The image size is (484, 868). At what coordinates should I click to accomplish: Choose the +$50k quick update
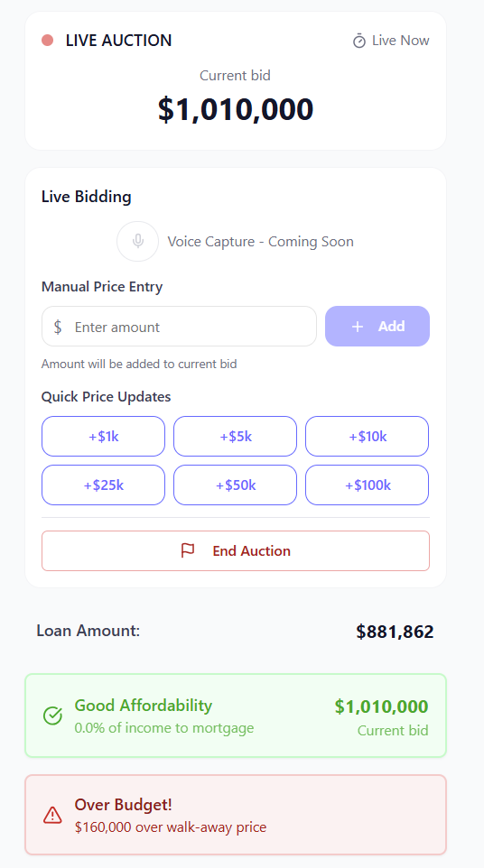[x=236, y=485]
